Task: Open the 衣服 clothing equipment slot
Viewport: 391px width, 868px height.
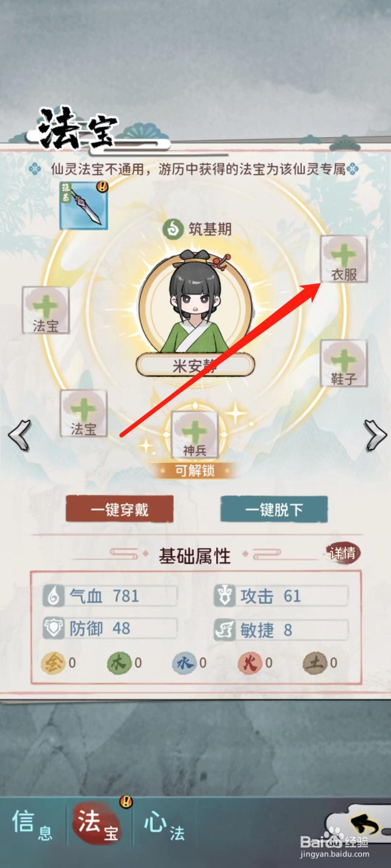Action: [344, 259]
